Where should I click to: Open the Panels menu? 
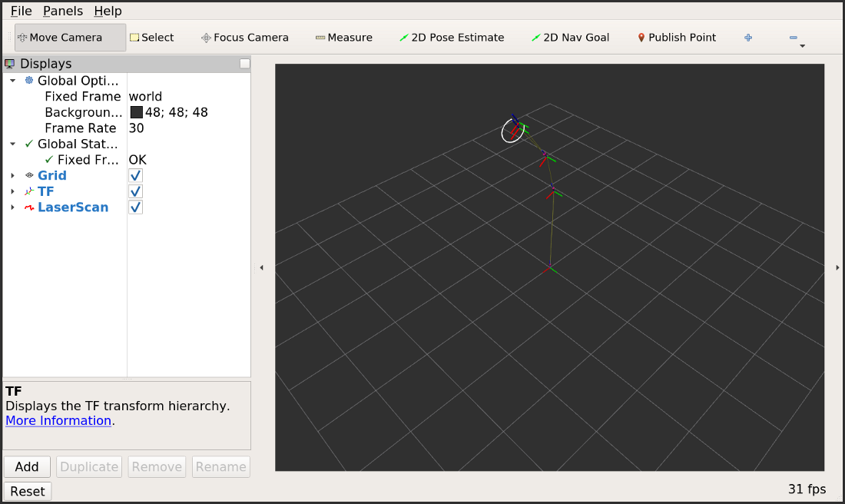(x=62, y=11)
